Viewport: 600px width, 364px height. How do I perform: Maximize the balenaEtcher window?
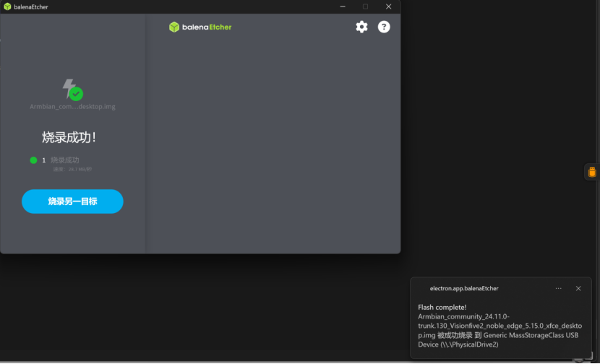click(x=365, y=6)
